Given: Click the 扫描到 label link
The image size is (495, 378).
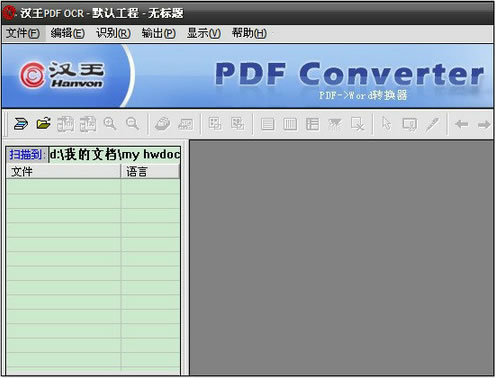Looking at the screenshot, I should click(x=25, y=155).
